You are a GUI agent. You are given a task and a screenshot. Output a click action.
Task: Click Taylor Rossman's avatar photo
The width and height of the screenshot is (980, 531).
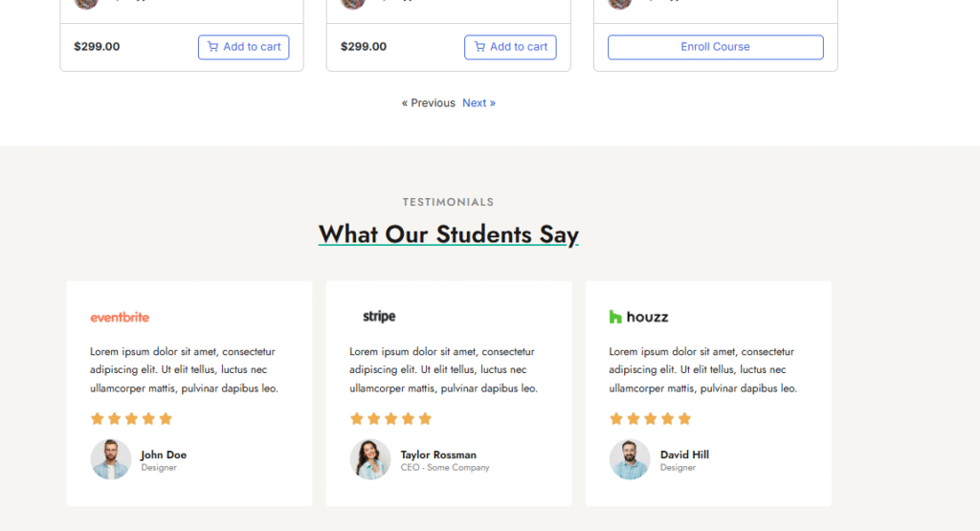(370, 459)
